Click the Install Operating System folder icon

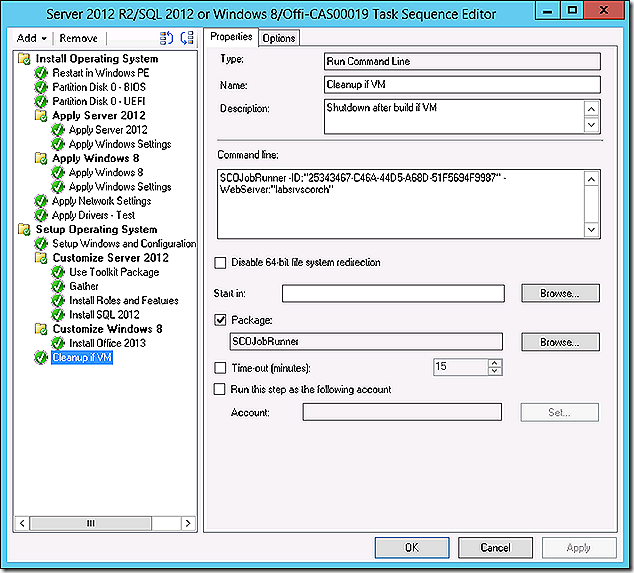point(24,59)
